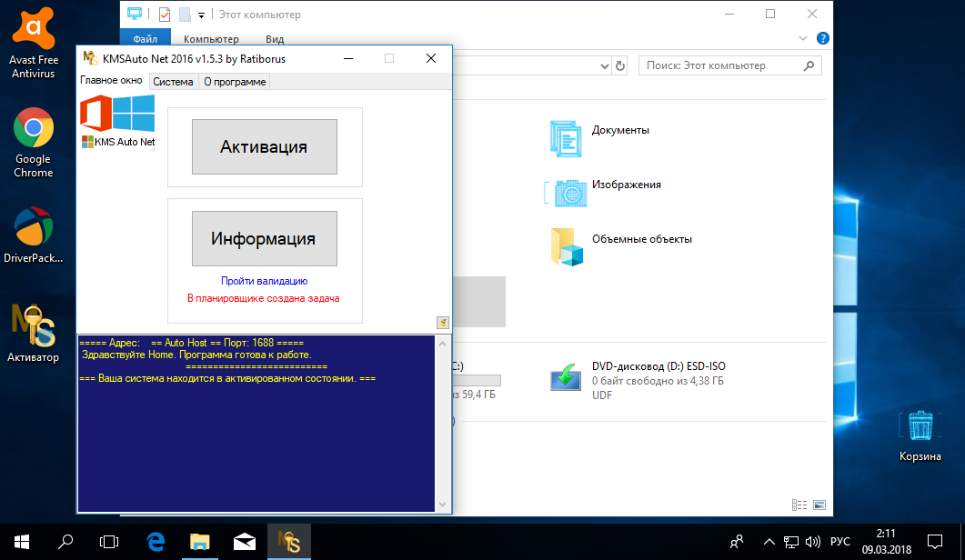Open Avast Free Antivirus desktop icon
Image resolution: width=965 pixels, height=560 pixels.
(x=34, y=43)
